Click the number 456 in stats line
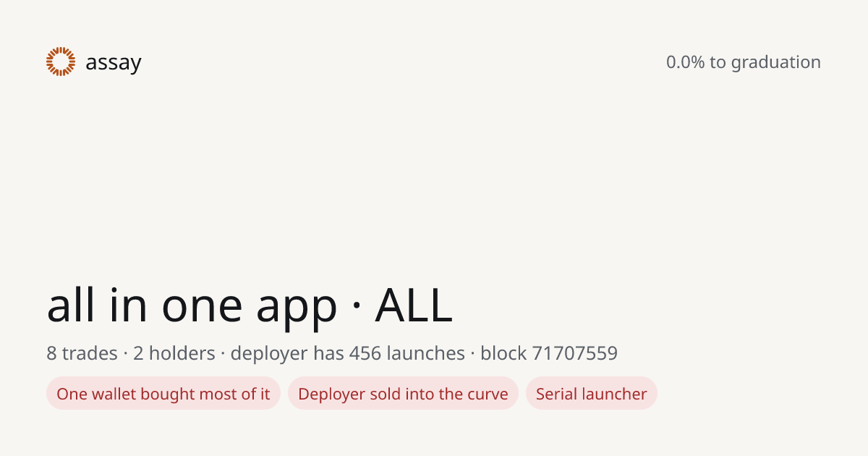This screenshot has width=868, height=456. (x=365, y=353)
